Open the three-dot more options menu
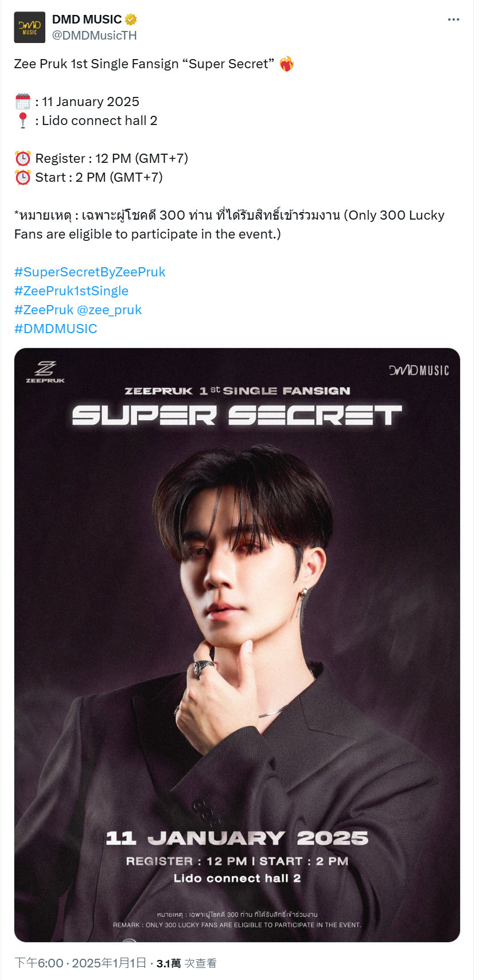Image resolution: width=479 pixels, height=980 pixels. pyautogui.click(x=453, y=19)
